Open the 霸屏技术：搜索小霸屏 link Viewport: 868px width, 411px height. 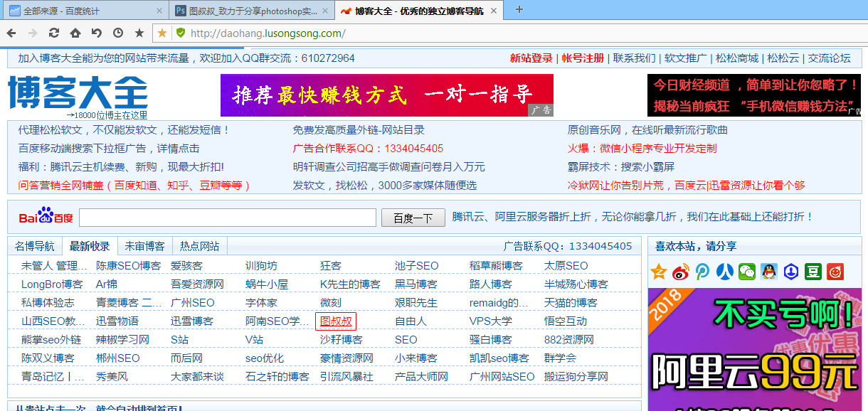click(620, 167)
